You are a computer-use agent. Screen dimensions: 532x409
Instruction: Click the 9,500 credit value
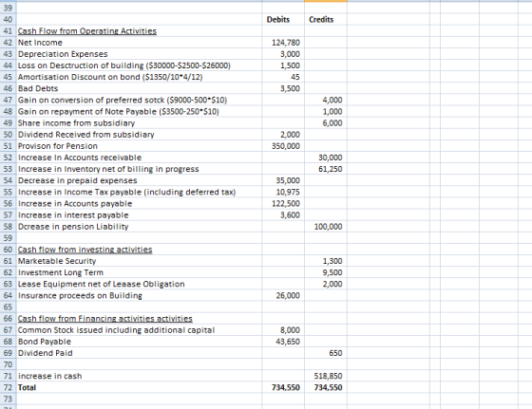click(332, 272)
